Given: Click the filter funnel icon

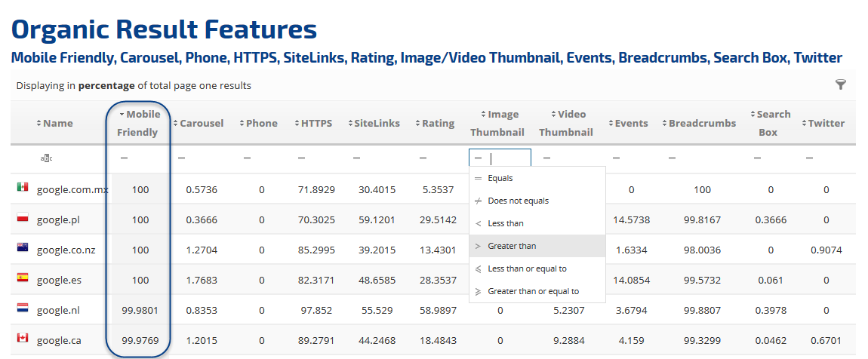Looking at the screenshot, I should click(x=841, y=85).
